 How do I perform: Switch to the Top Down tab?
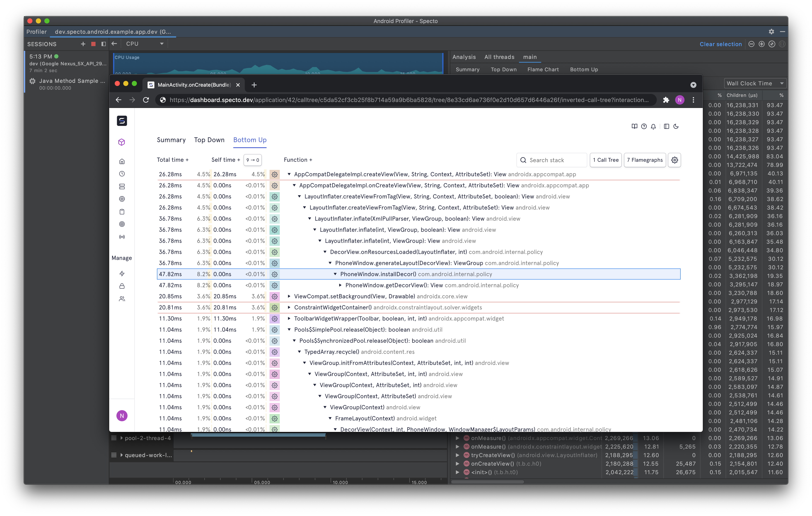click(x=209, y=140)
